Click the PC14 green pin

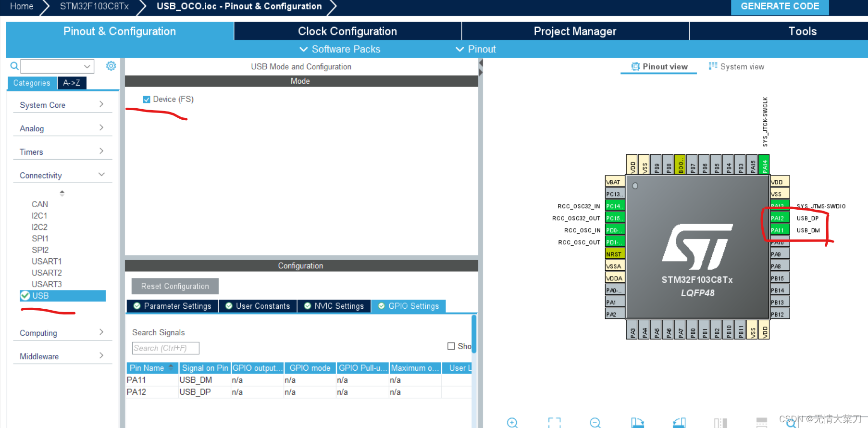click(615, 206)
